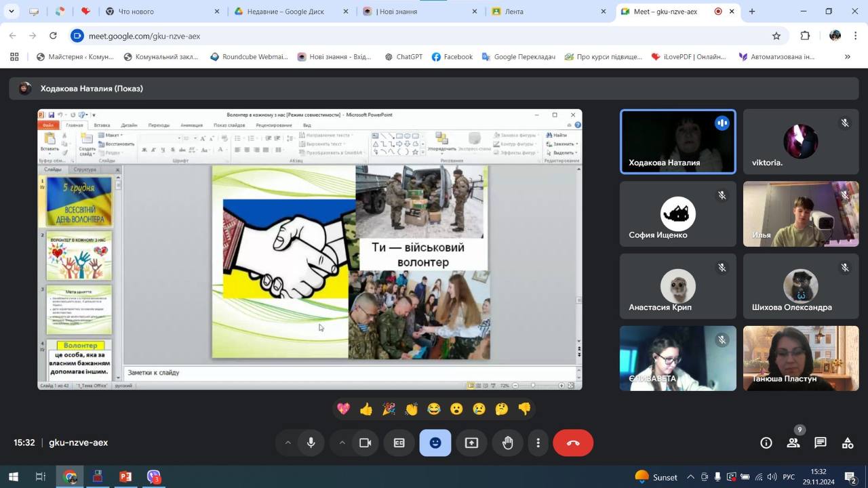Screen dimensions: 868x488
Task: Click the Ходакова Наталия video tile
Action: click(x=677, y=142)
